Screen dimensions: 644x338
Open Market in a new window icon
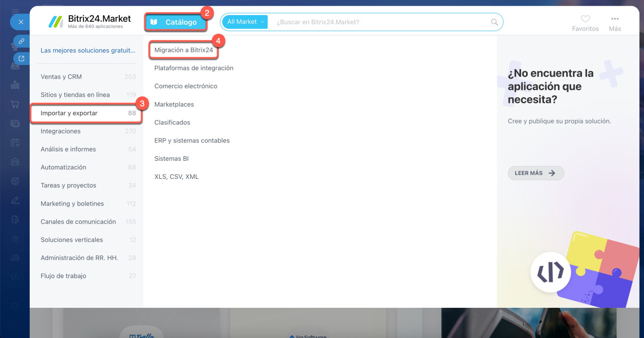pos(22,58)
